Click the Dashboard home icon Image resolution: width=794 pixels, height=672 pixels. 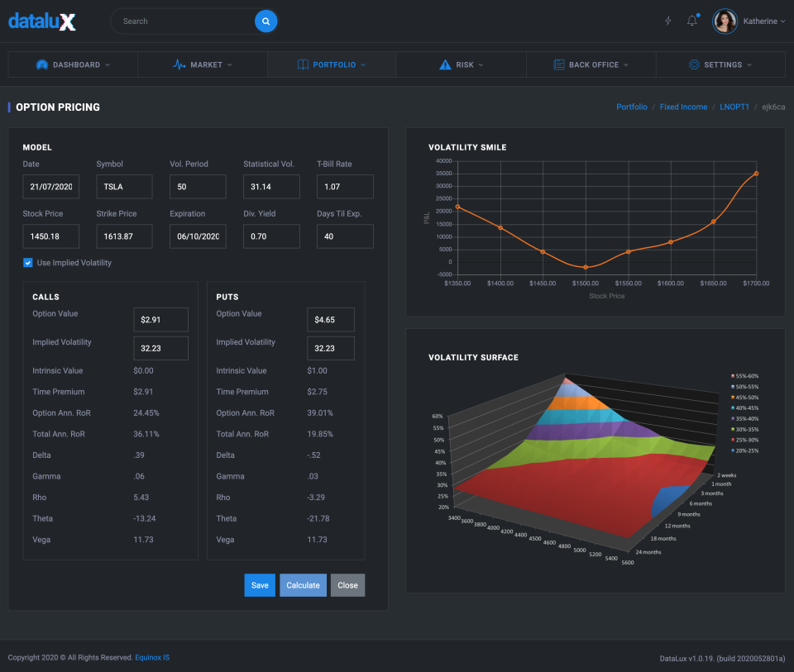coord(42,64)
